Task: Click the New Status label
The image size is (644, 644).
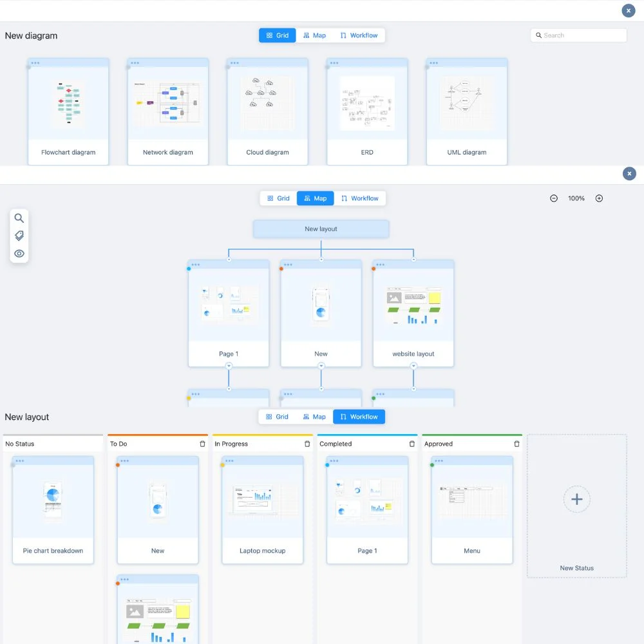Action: pyautogui.click(x=576, y=568)
